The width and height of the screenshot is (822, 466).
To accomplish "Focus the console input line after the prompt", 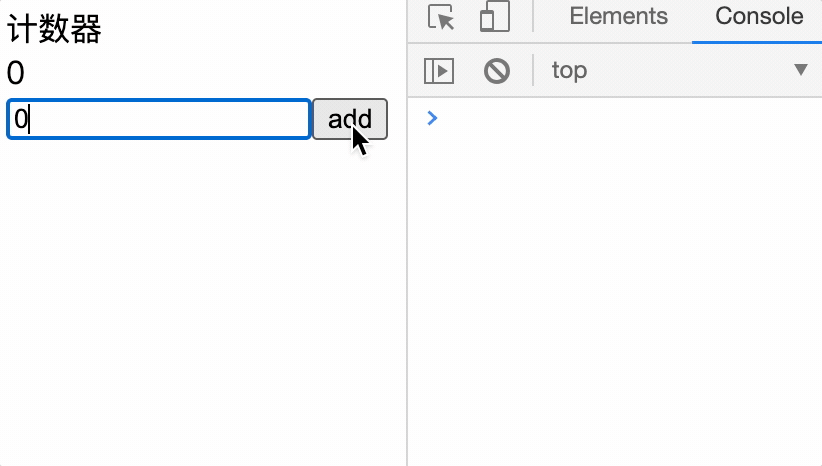I will pyautogui.click(x=620, y=118).
